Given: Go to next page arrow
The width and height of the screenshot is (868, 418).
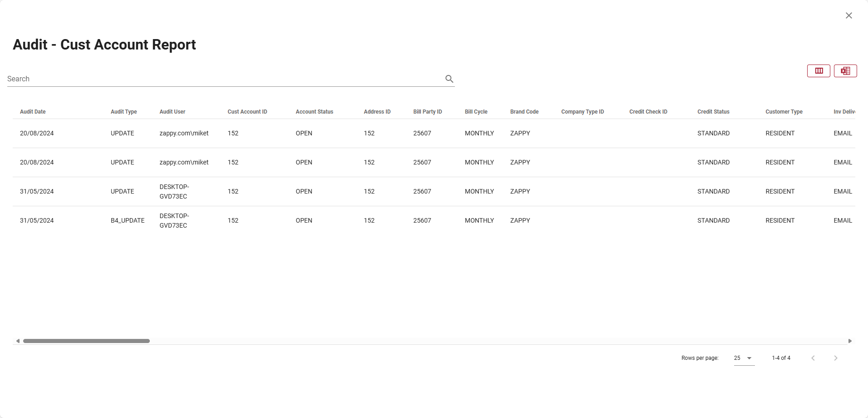Looking at the screenshot, I should click(x=835, y=358).
